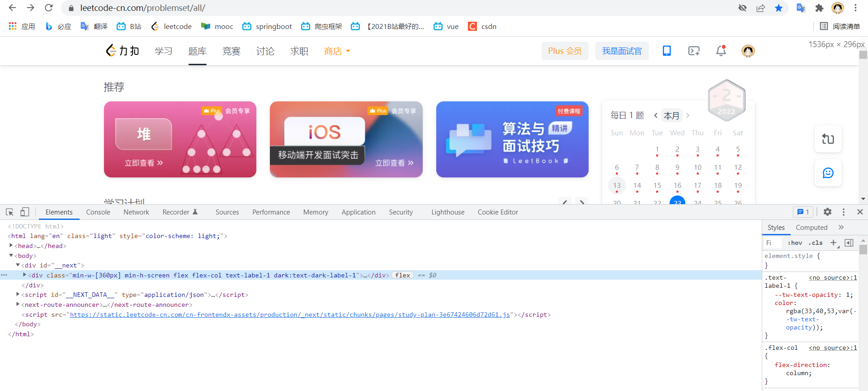Screen dimensions: 868x391
Task: Go to 求职 nav item
Action: pos(299,51)
